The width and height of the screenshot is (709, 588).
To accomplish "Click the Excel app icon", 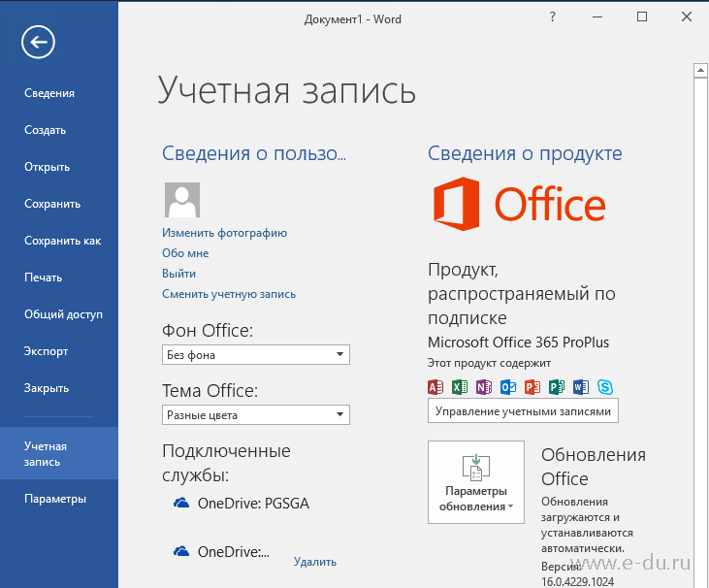I will tap(460, 387).
